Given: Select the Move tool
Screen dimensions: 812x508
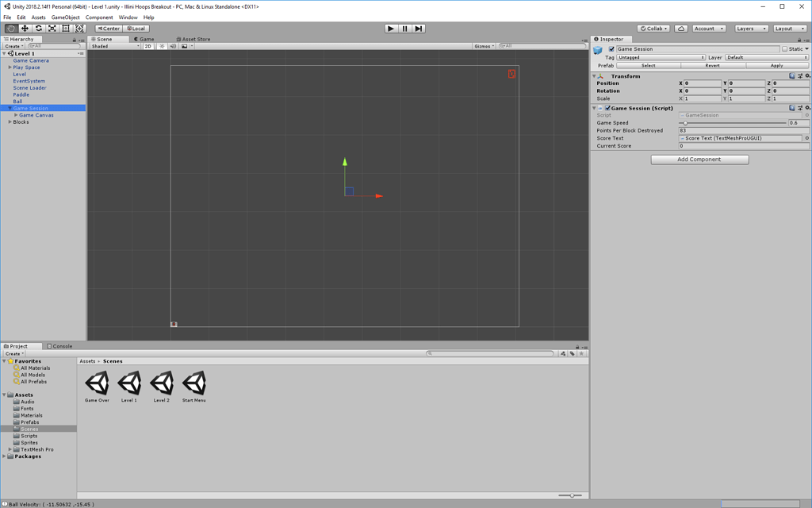Looking at the screenshot, I should point(25,28).
